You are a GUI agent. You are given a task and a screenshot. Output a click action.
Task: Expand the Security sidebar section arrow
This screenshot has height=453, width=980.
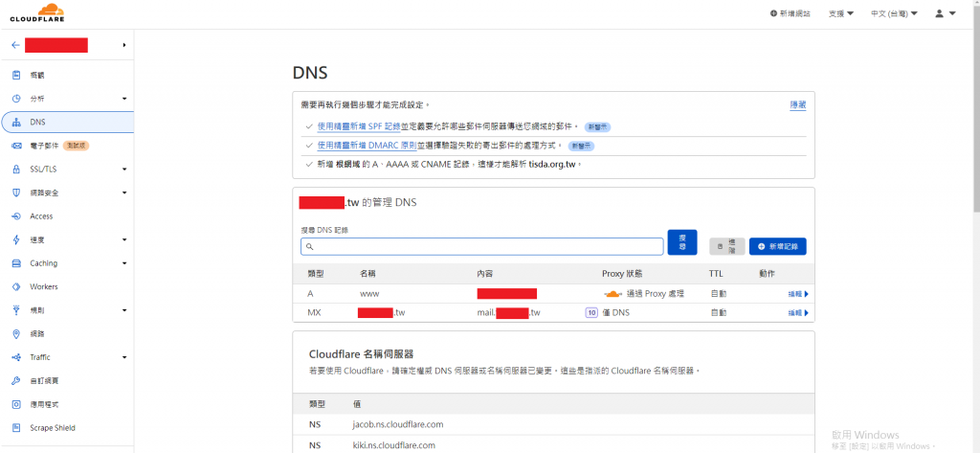point(124,193)
